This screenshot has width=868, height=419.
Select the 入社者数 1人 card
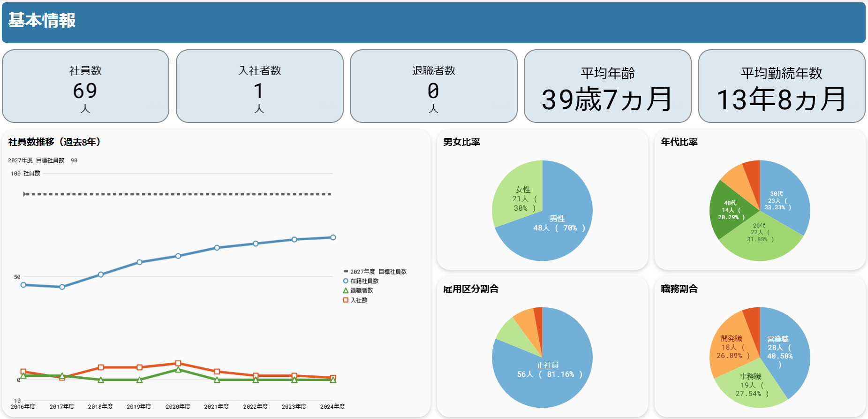coord(259,86)
